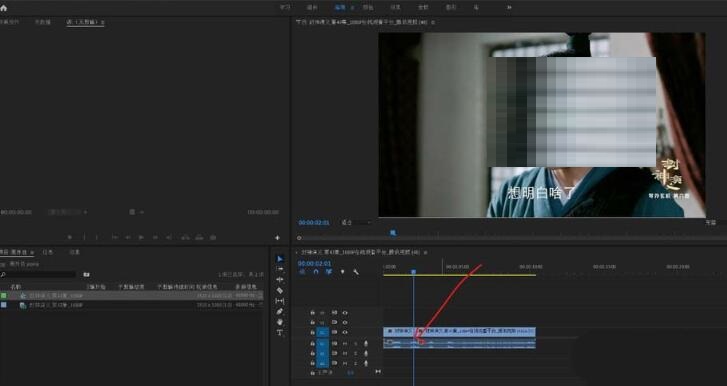
Task: Play the Source monitor clip
Action: tap(141, 237)
